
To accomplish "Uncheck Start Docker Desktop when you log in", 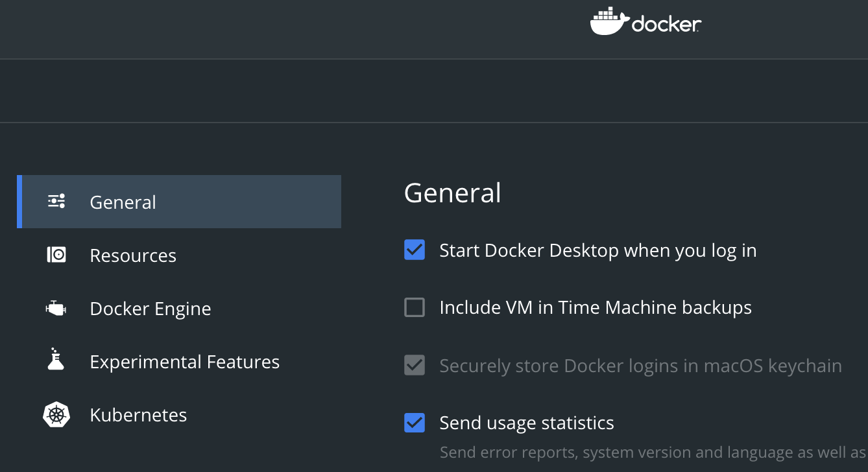I will [x=415, y=250].
